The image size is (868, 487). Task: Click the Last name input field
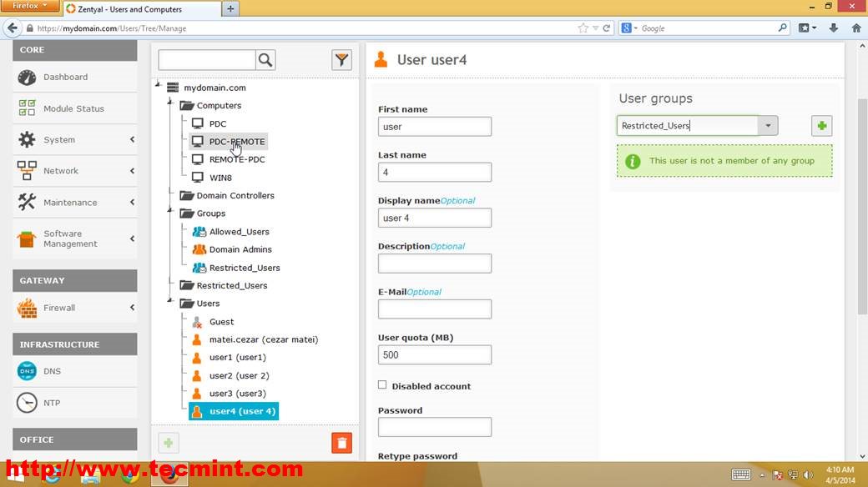tap(435, 172)
